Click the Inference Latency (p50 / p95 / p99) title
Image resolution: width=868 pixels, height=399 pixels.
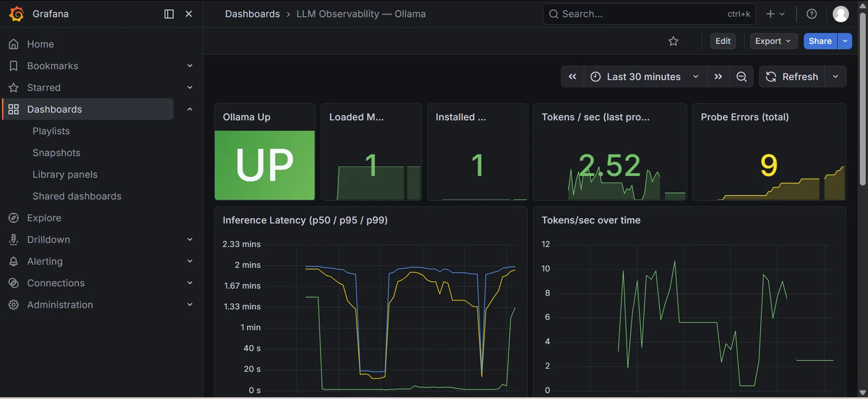pos(305,220)
